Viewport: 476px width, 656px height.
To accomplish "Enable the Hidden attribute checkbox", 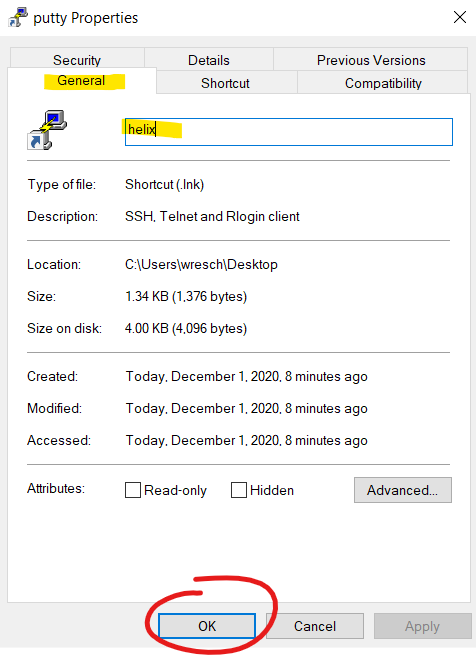I will pos(239,490).
